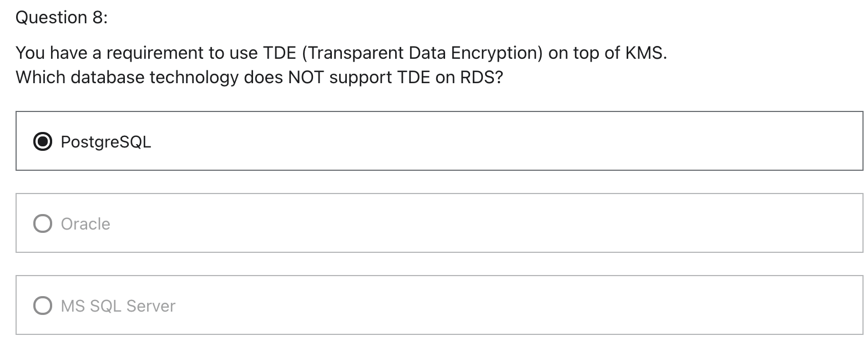Mark the greyed MS SQL Server option circle

click(43, 306)
